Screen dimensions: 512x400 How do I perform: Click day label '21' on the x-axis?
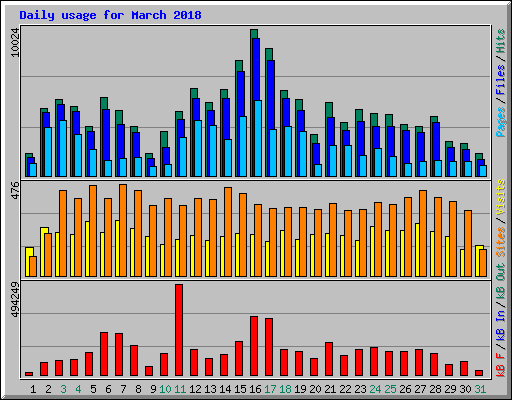[x=330, y=389]
